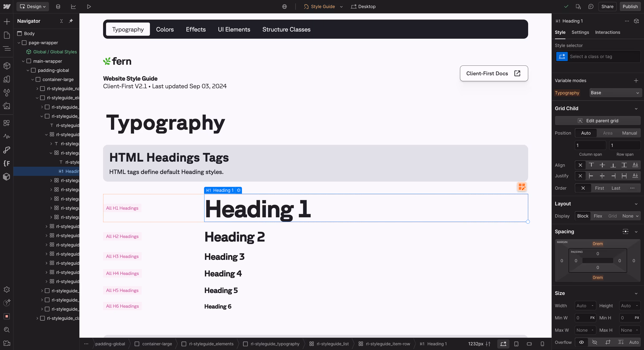Viewport: 644px width, 350px height.
Task: Set grid position to Manual
Action: coord(629,133)
